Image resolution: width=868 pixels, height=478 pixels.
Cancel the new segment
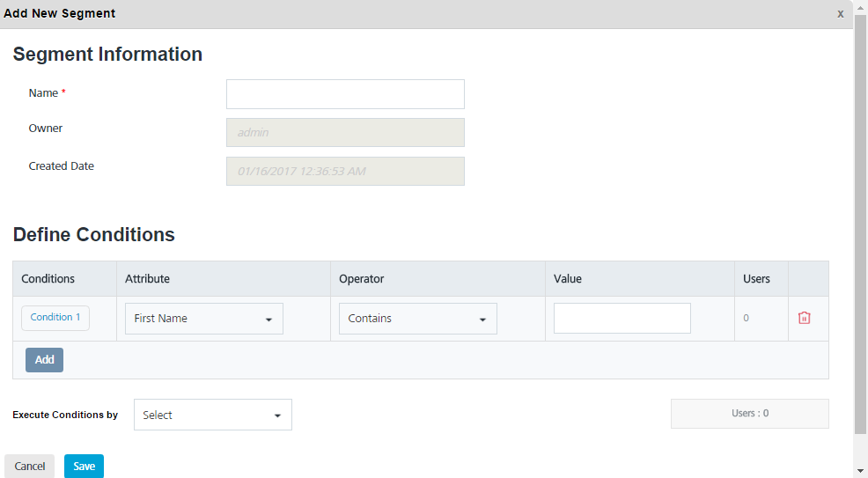[x=30, y=466]
